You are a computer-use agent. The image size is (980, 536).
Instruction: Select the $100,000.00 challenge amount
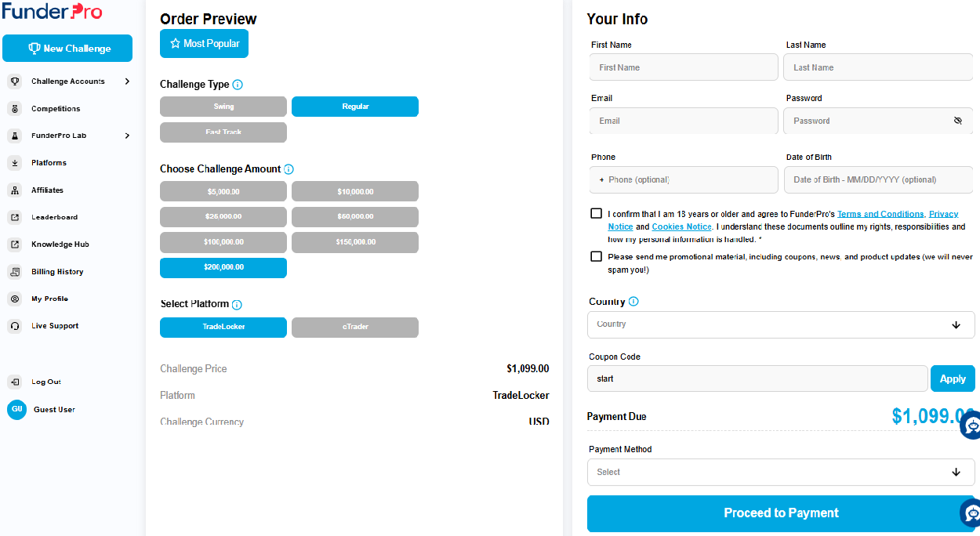[x=223, y=242]
